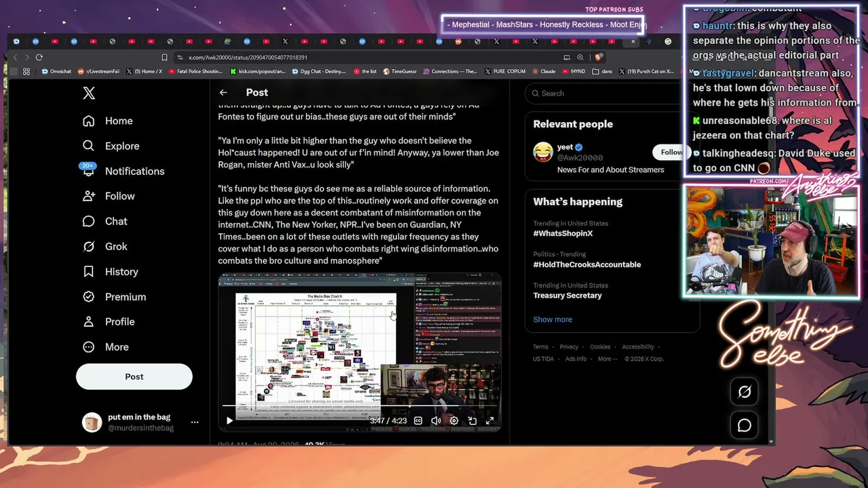This screenshot has height=488, width=868.
Task: Open Premium in the sidebar
Action: point(114,296)
